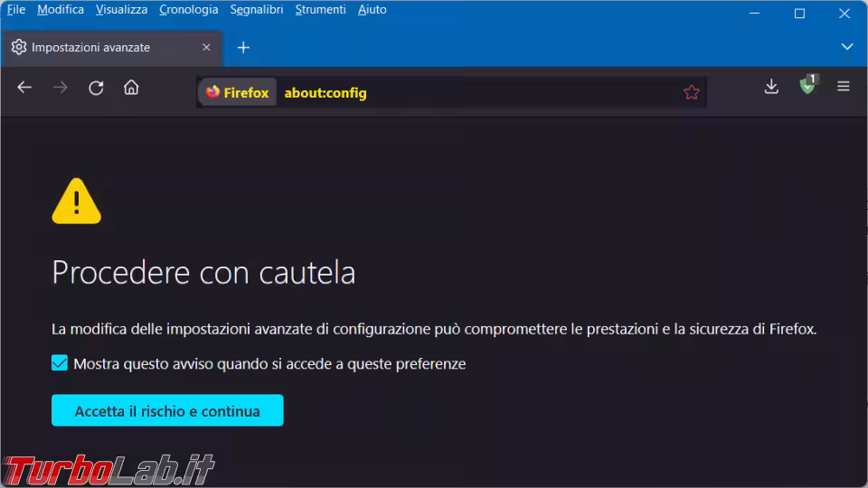
Task: Click the green shield extension icon
Action: [x=807, y=85]
